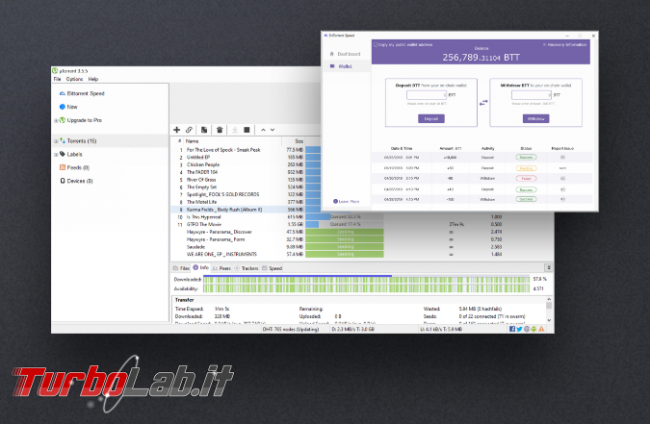The width and height of the screenshot is (650, 424).
Task: Click the Create New Torrent toolbar icon
Action: [204, 130]
